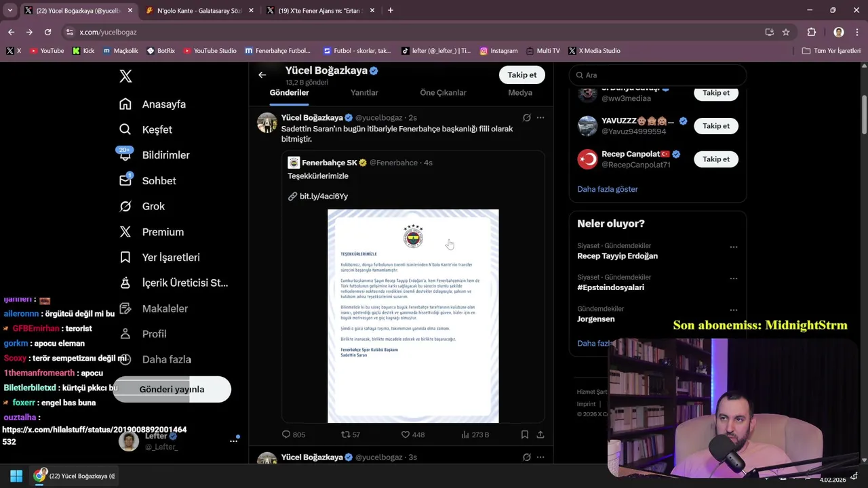Go back with profile header arrow
Image resolution: width=868 pixels, height=488 pixels.
[x=262, y=75]
